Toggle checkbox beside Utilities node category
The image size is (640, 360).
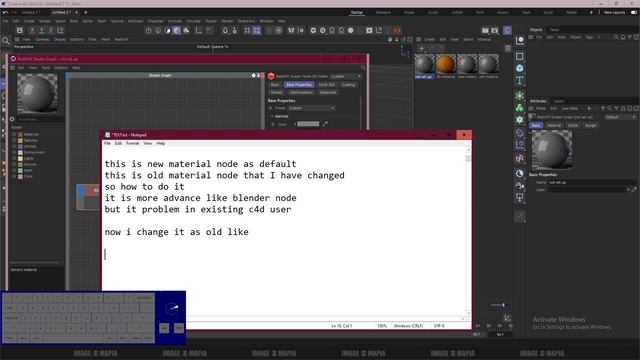pyautogui.click(x=14, y=146)
